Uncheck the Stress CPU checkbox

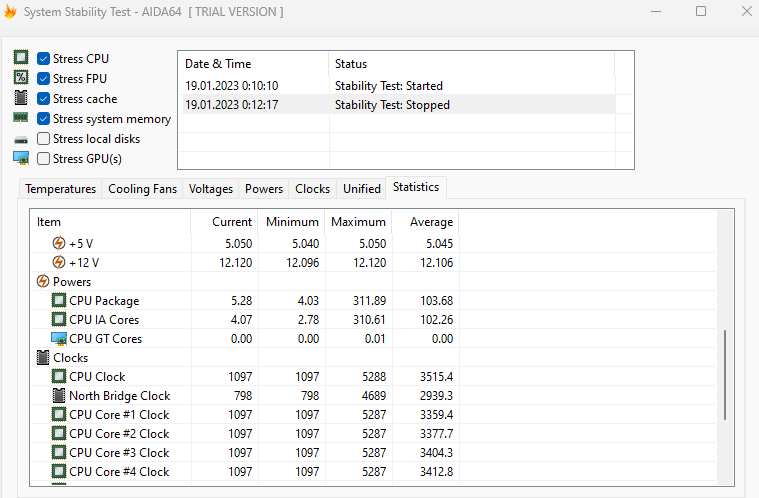(44, 59)
